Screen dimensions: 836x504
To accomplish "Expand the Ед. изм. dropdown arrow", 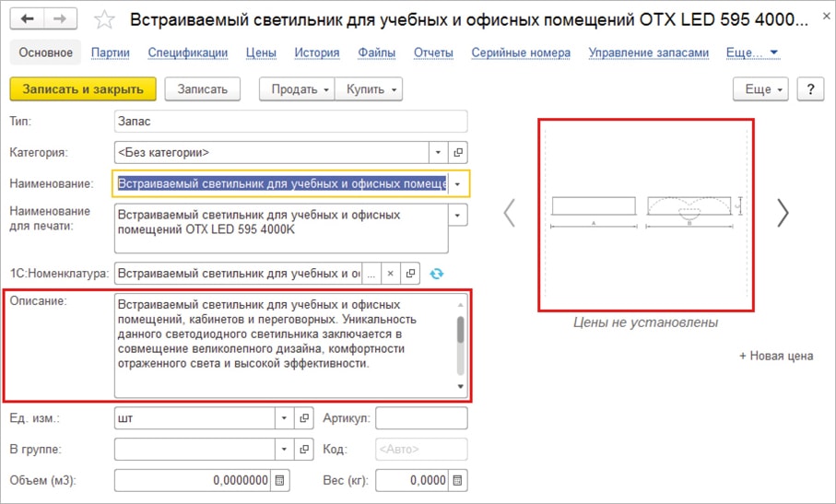I will point(285,418).
